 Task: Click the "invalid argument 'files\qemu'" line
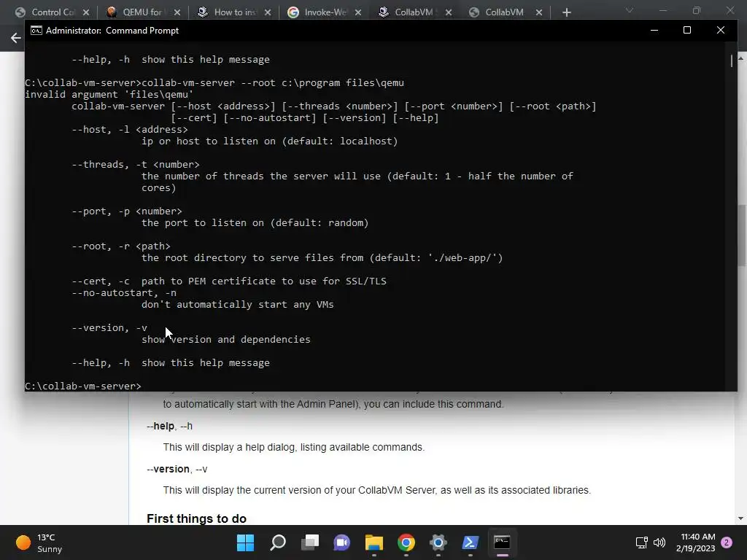click(109, 94)
